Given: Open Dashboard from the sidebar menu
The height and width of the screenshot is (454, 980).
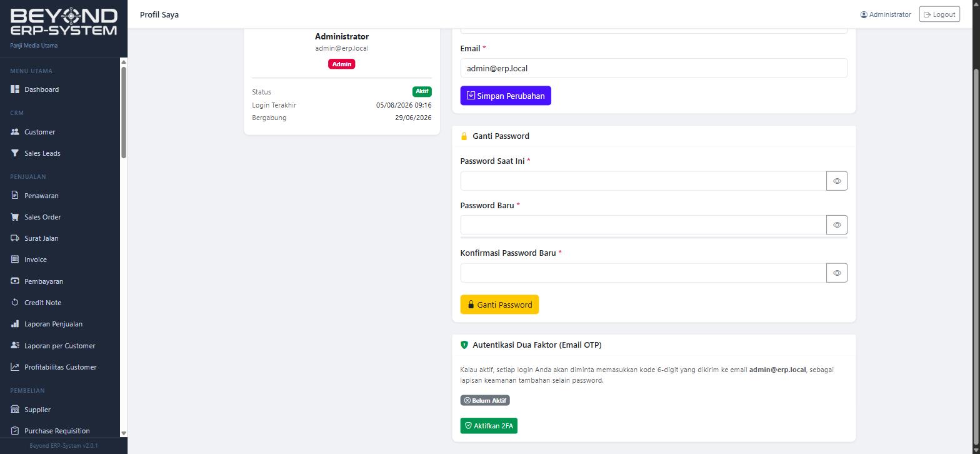Looking at the screenshot, I should click(x=60, y=89).
